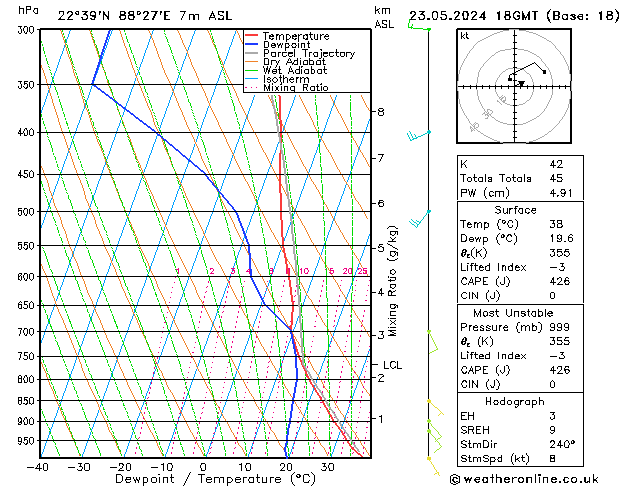Click the hodograph plot center

click(515, 87)
